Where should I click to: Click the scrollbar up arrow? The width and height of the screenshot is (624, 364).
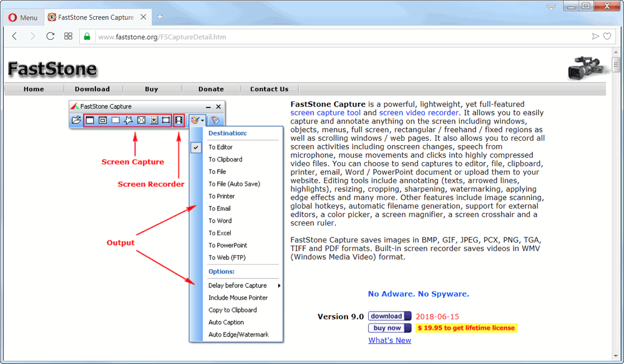point(616,52)
